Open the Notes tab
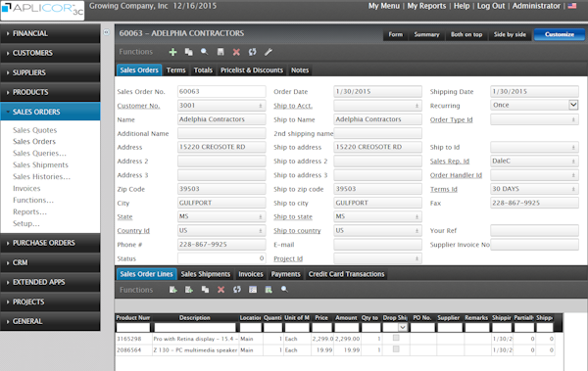This screenshot has height=371, width=588. pos(300,70)
